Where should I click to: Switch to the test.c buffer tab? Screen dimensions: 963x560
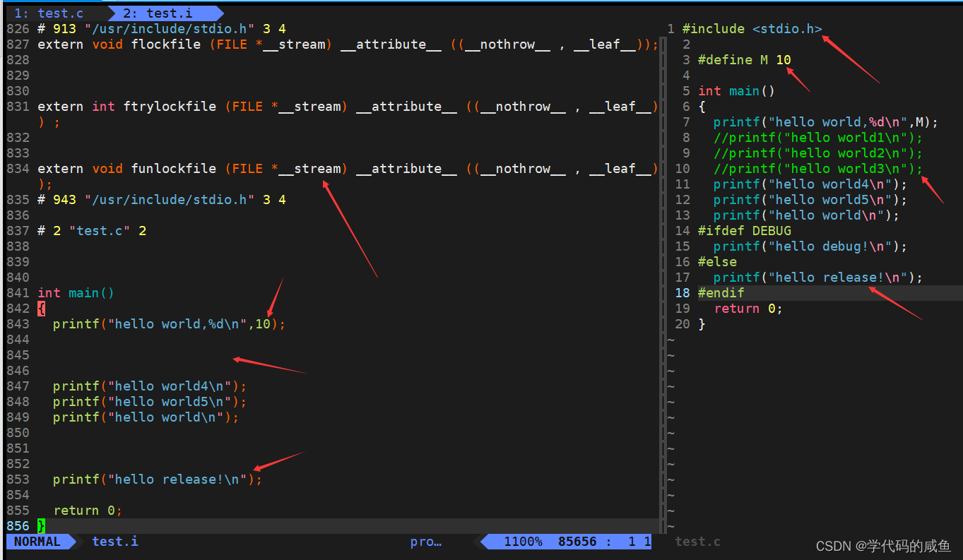[49, 13]
